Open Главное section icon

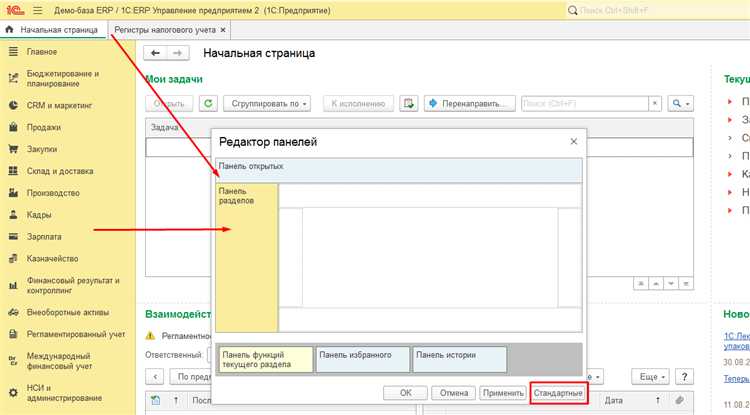[x=13, y=52]
